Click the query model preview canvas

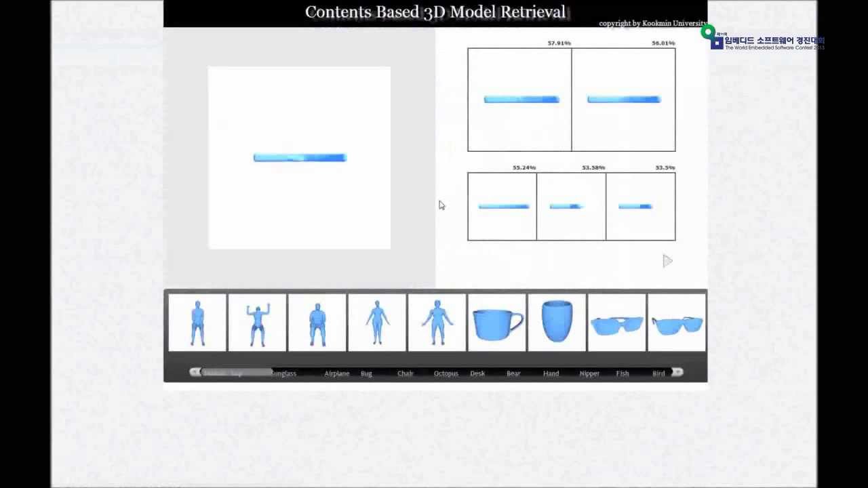pyautogui.click(x=299, y=158)
